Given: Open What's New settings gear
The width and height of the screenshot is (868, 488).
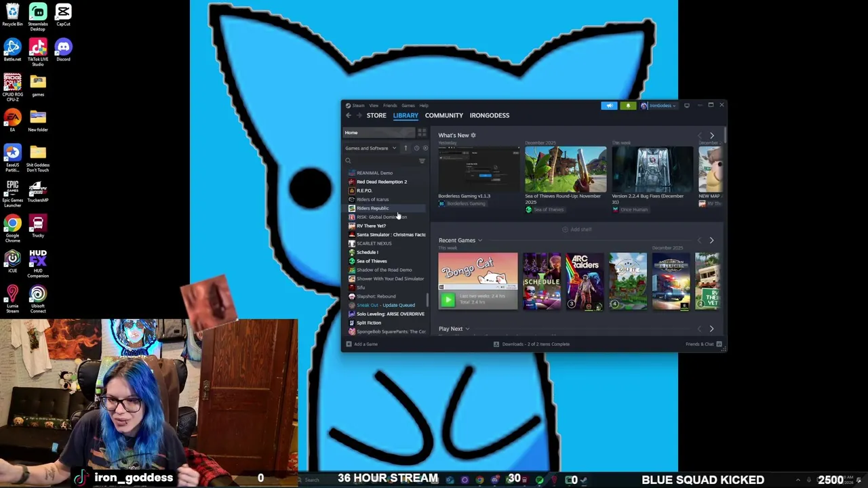Looking at the screenshot, I should click(473, 135).
